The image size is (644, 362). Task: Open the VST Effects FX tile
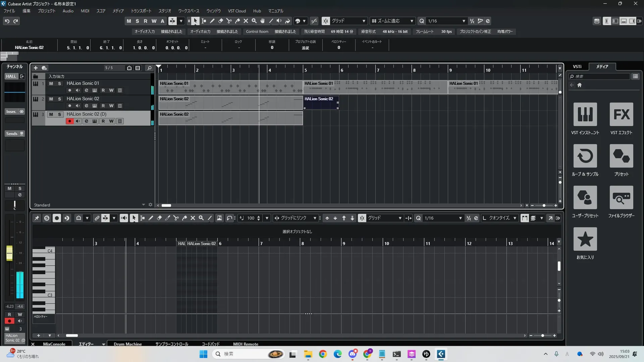[x=621, y=115]
